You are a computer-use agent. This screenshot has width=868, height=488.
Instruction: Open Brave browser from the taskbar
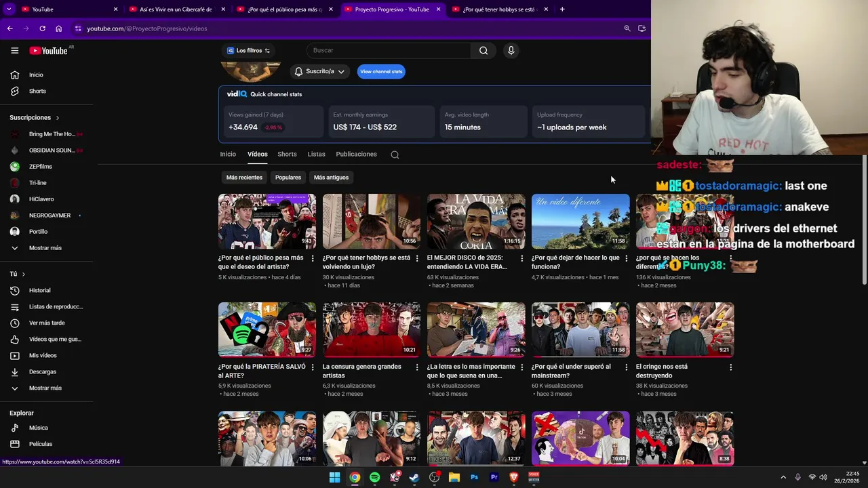(x=513, y=477)
